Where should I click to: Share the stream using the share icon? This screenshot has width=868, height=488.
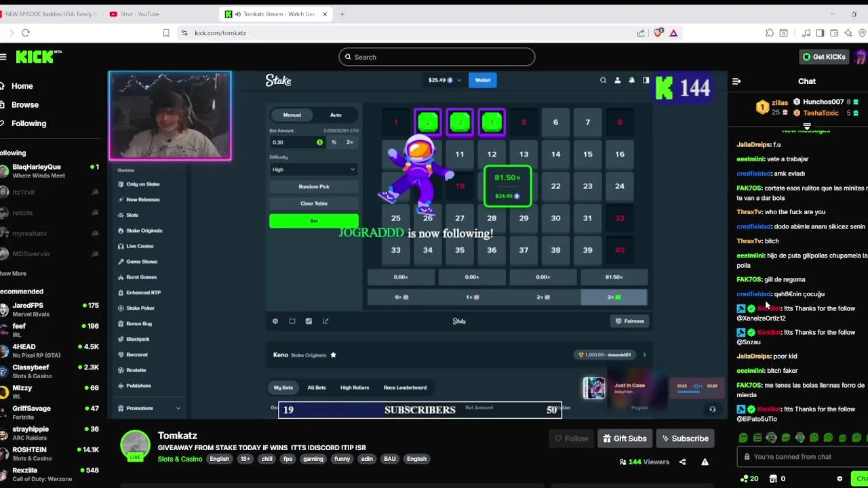682,462
